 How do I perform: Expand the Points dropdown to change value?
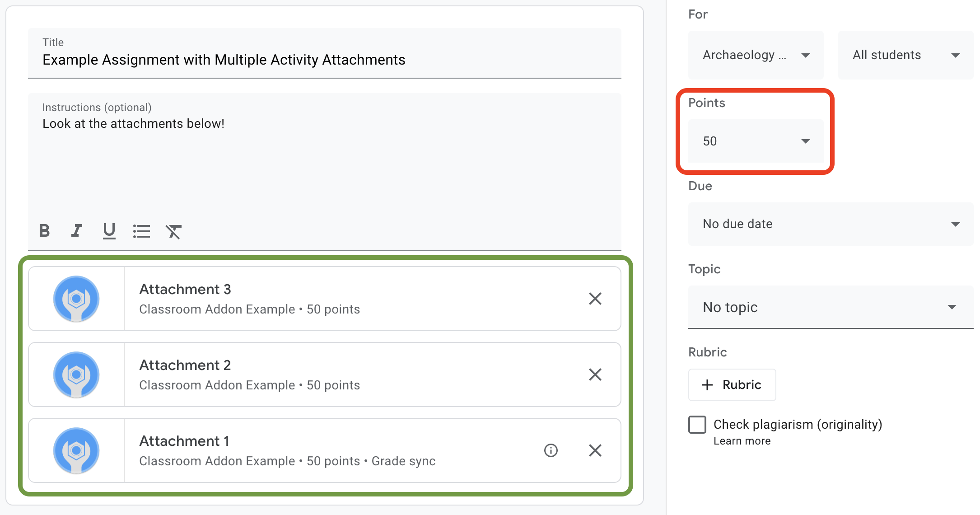tap(806, 141)
